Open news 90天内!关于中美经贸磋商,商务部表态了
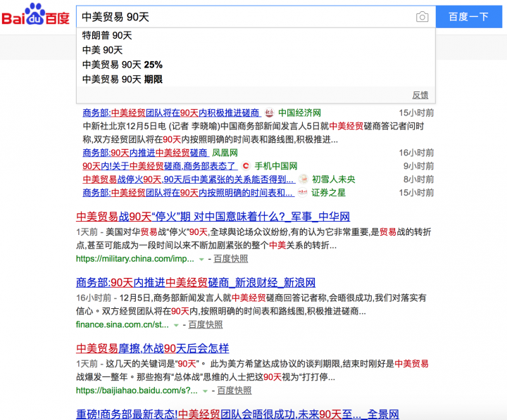 160,166
